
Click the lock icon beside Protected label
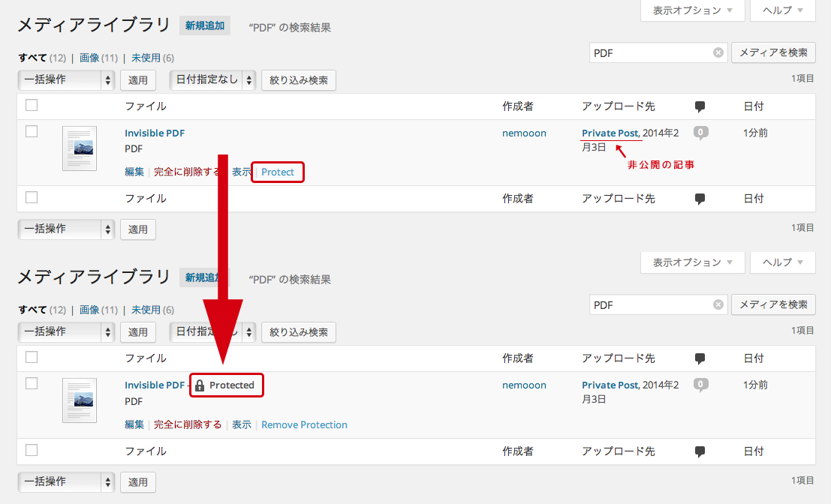199,385
